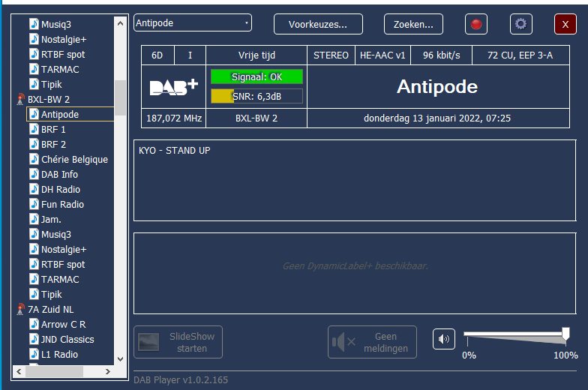
Task: Click the station list scroll up arrow
Action: [120, 23]
